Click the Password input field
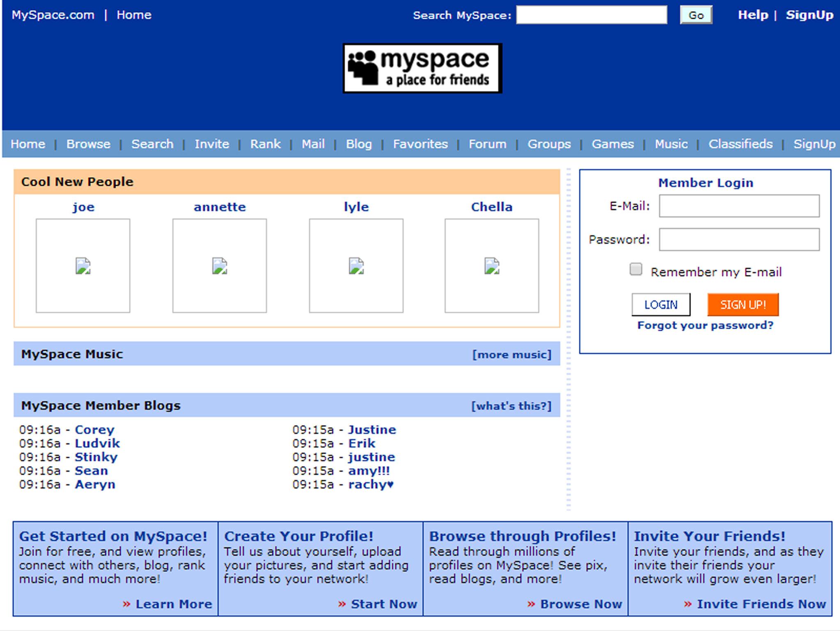 tap(739, 240)
